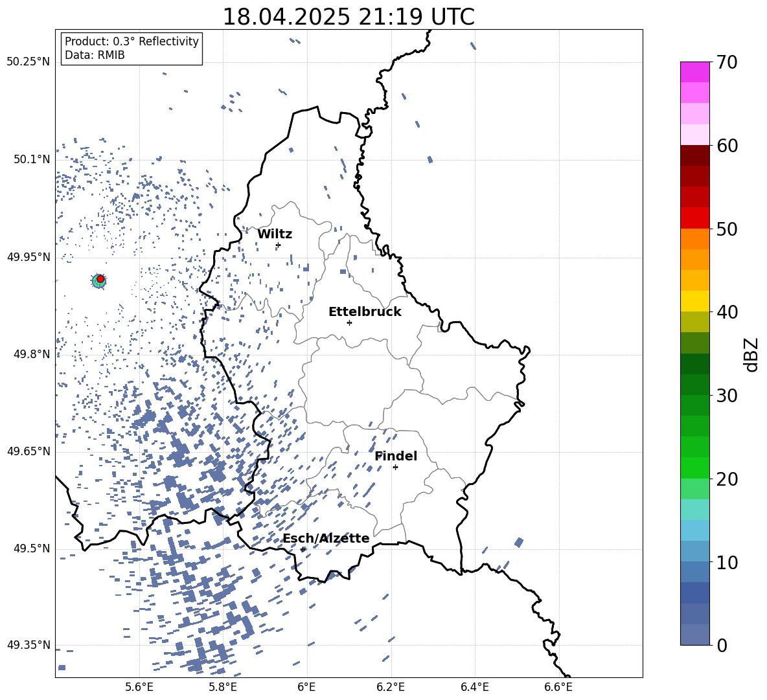Image resolution: width=767 pixels, height=700 pixels.
Task: Click the Wiltz city label
Action: point(275,234)
